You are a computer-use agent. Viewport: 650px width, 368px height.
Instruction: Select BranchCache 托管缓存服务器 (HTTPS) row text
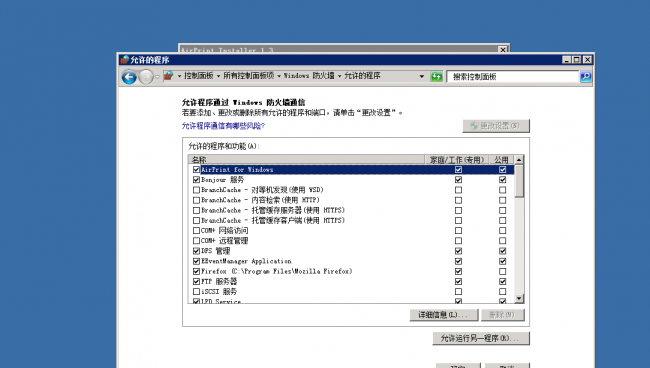pos(273,210)
